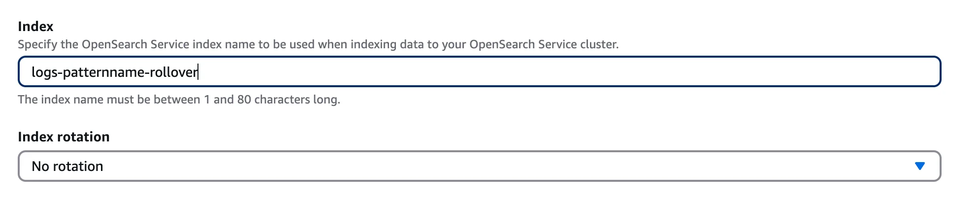Click the blue dropdown arrow icon

(x=919, y=166)
